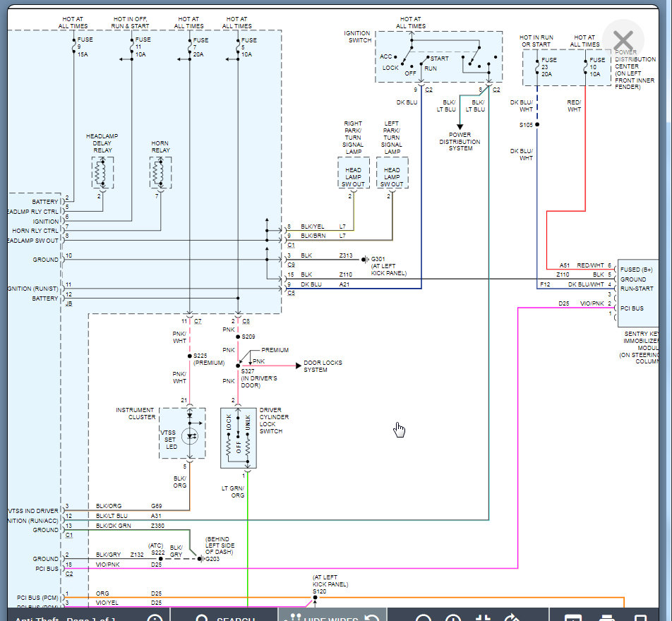
Task: Click the Door Locks System reference label
Action: [x=323, y=366]
